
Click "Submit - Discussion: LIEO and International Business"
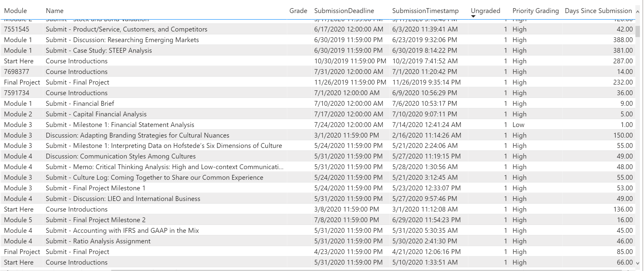point(123,199)
